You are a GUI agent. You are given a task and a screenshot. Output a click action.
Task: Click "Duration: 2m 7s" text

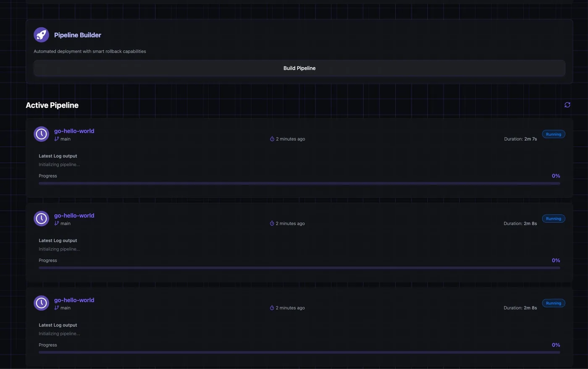click(520, 139)
